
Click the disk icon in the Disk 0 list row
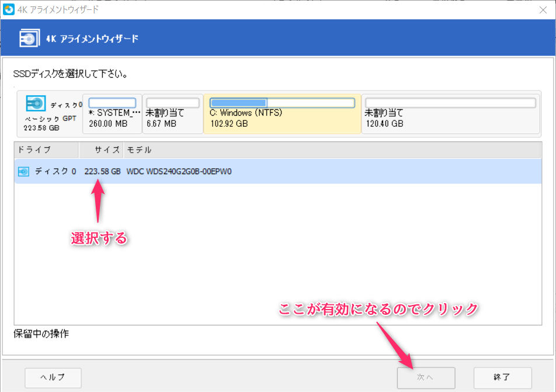pyautogui.click(x=24, y=172)
